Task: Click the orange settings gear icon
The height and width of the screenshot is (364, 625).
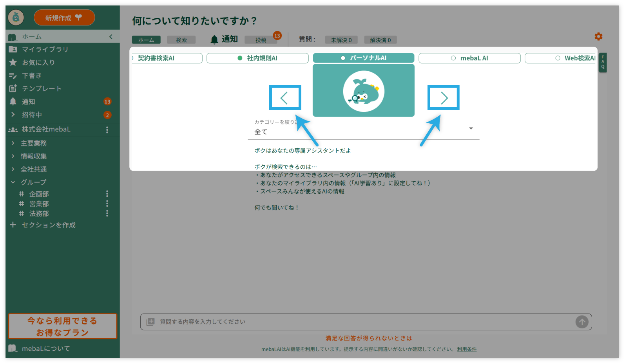Action: tap(598, 36)
